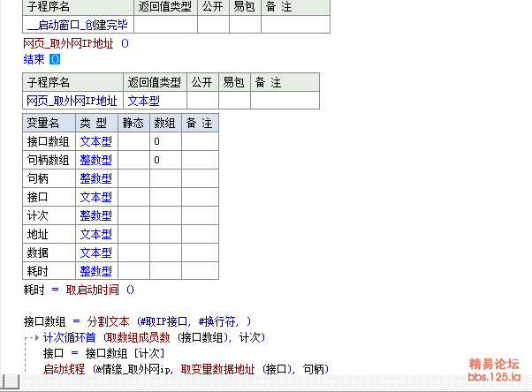Select the 耗时 variable name cell
This screenshot has height=392, width=532.
pyautogui.click(x=49, y=271)
